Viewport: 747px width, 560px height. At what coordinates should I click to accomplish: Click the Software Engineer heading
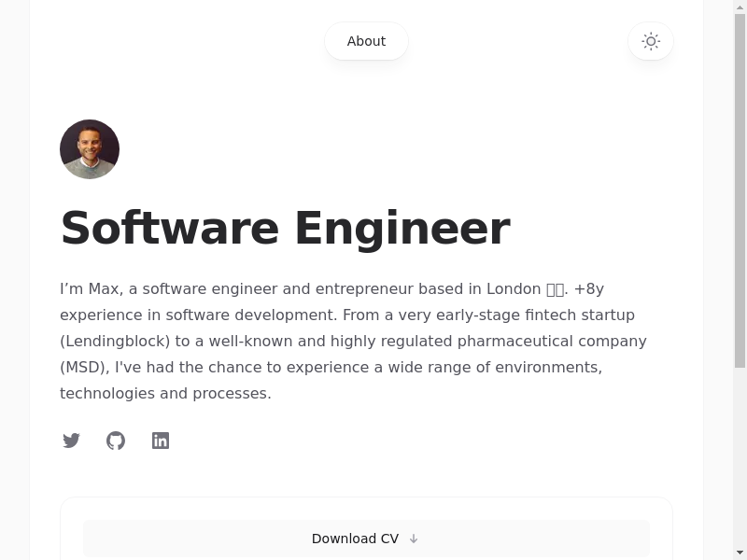click(285, 229)
